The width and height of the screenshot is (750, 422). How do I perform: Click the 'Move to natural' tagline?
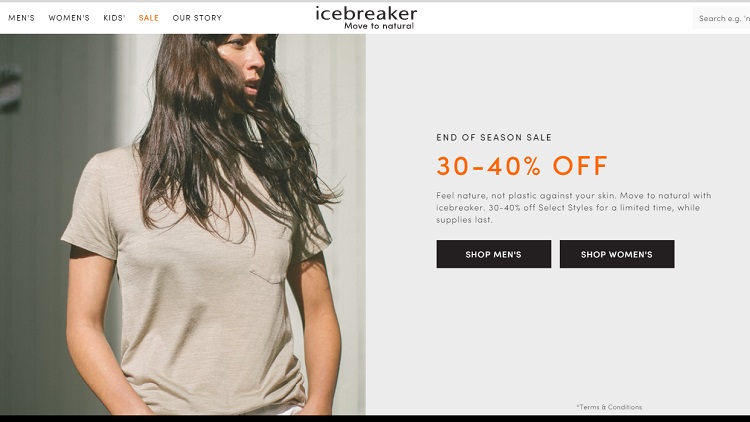[379, 26]
